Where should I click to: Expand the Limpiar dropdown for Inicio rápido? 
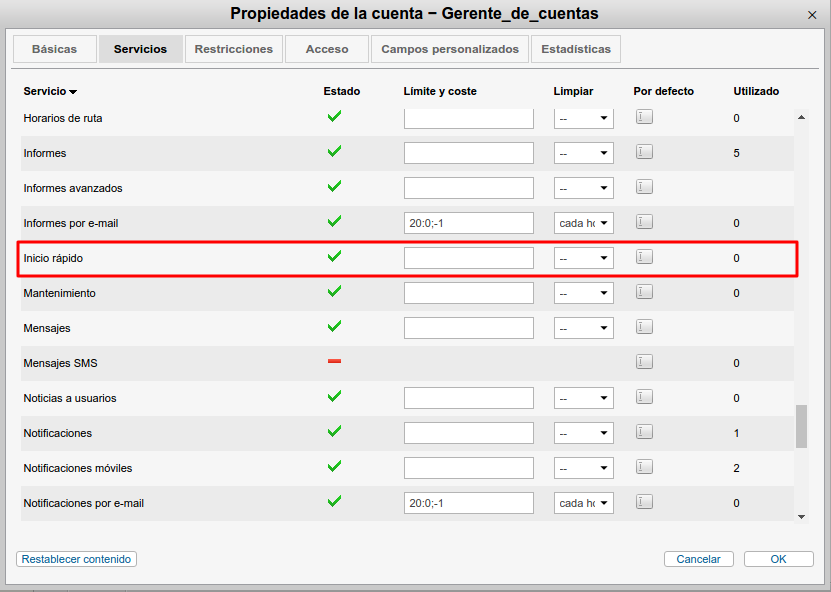pos(583,257)
